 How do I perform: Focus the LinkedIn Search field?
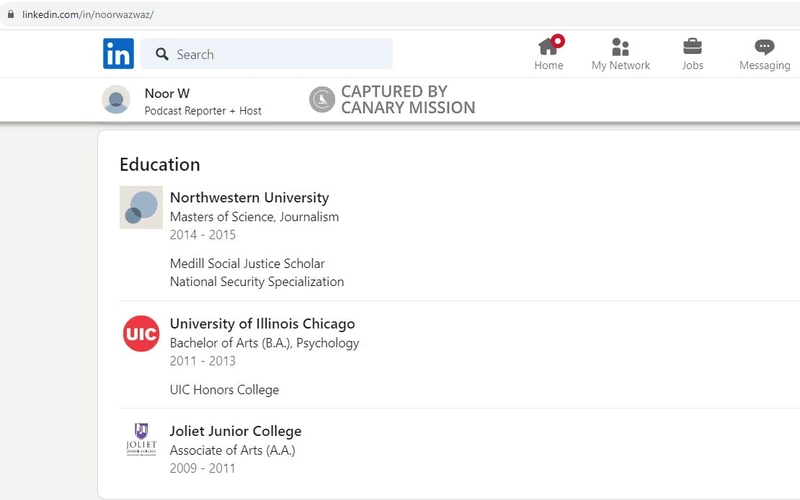coord(267,54)
